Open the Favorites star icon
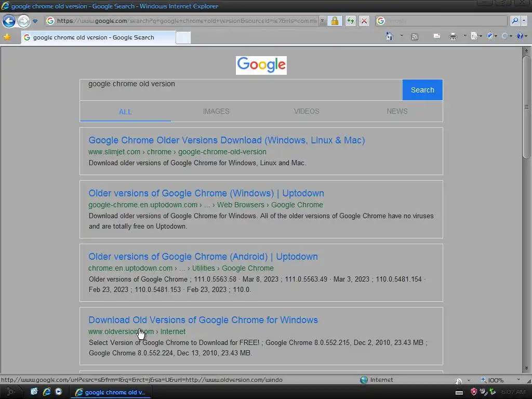The width and height of the screenshot is (532, 399). coord(7,37)
